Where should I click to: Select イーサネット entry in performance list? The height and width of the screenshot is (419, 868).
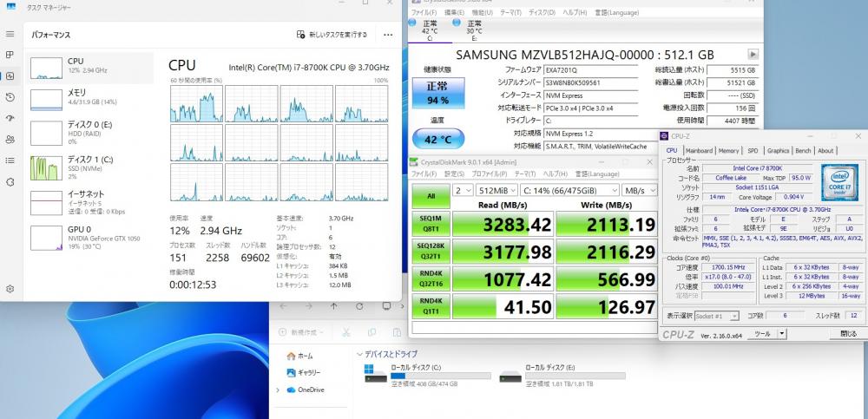pyautogui.click(x=90, y=202)
